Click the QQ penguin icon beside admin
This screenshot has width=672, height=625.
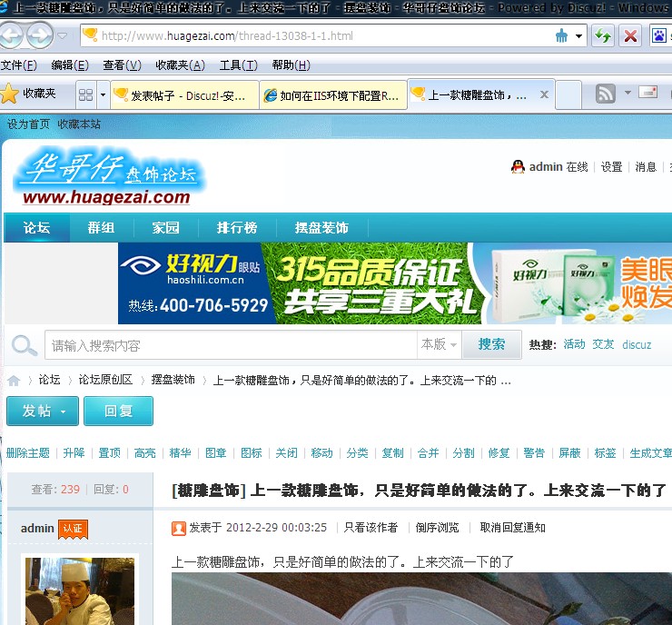[x=518, y=166]
